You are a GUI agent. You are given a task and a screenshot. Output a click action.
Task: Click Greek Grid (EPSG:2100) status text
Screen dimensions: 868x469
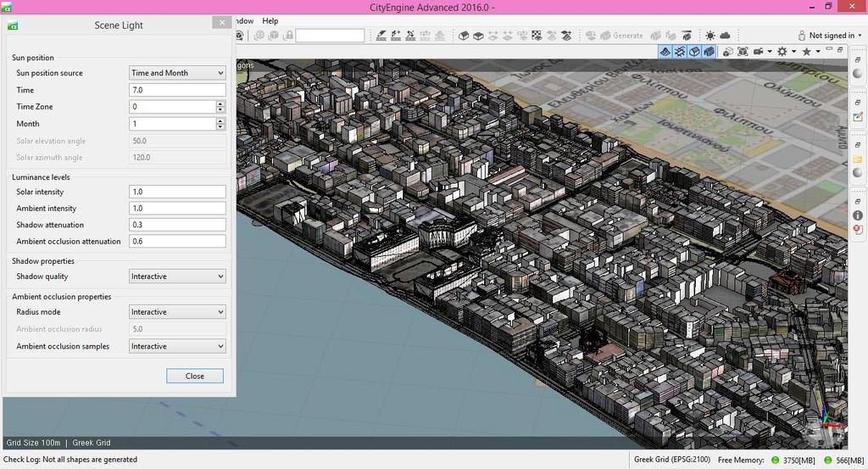[x=672, y=460]
